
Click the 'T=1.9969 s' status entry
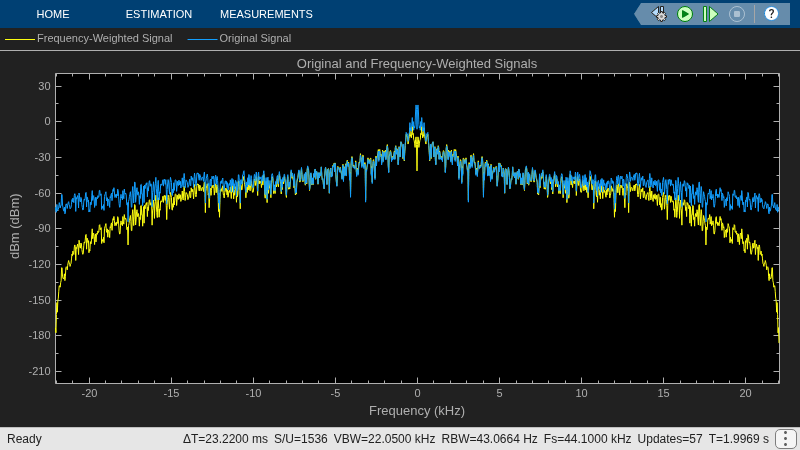(x=738, y=439)
